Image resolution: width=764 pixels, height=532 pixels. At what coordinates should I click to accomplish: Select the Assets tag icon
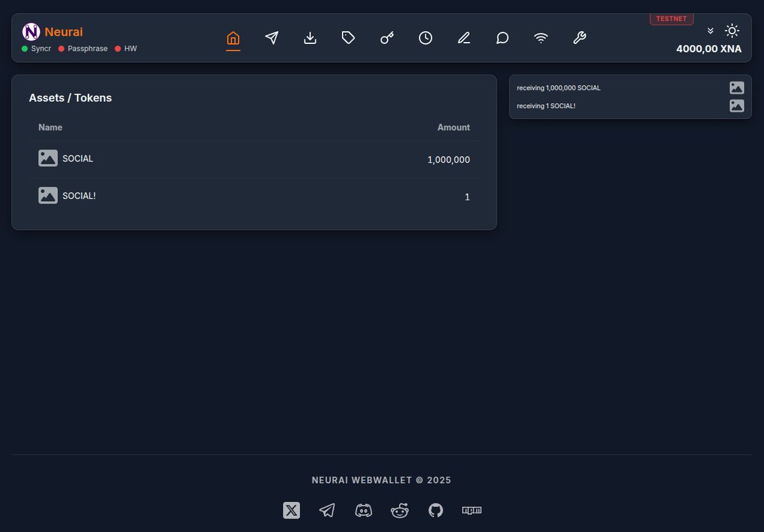pyautogui.click(x=348, y=38)
